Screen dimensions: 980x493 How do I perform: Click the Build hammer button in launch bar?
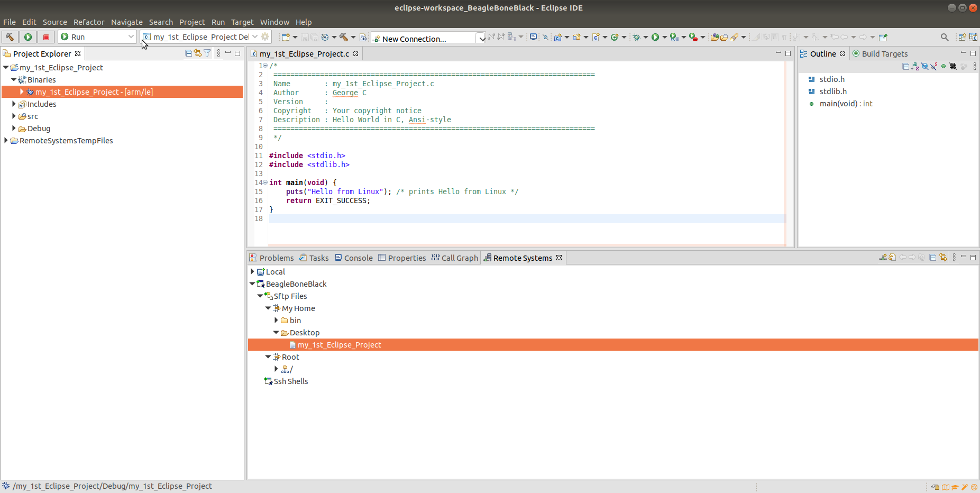[x=10, y=37]
